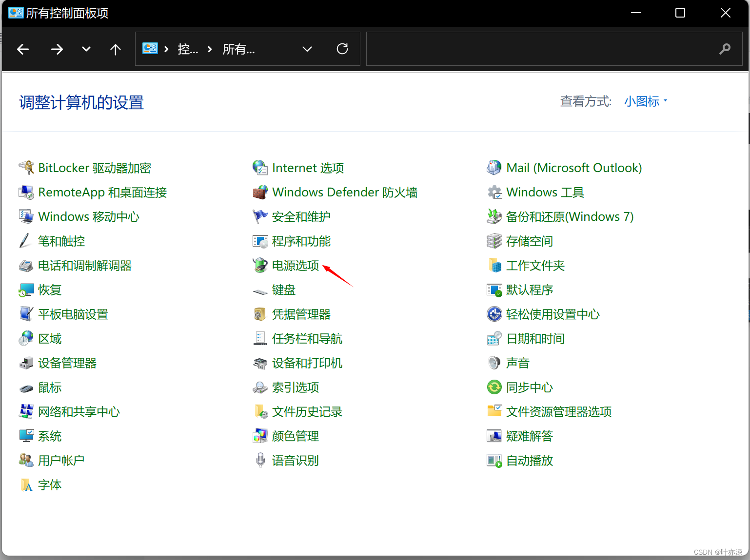Open BitLocker drive encryption icon
This screenshot has height=560, width=750.
click(26, 168)
